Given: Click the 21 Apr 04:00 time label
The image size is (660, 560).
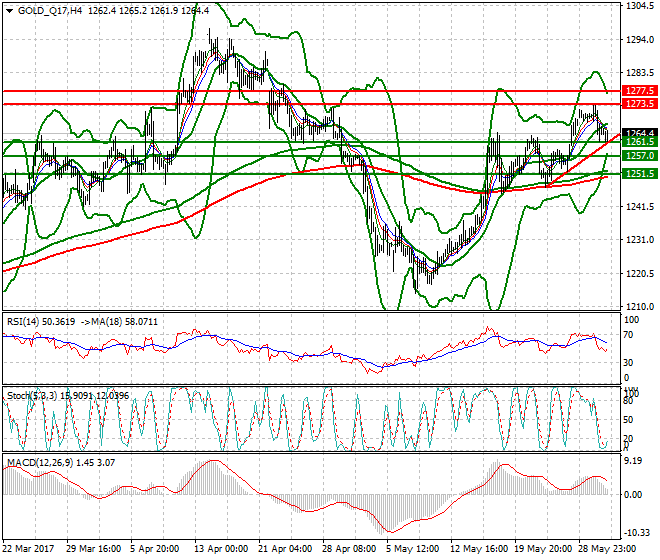Looking at the screenshot, I should (x=285, y=549).
